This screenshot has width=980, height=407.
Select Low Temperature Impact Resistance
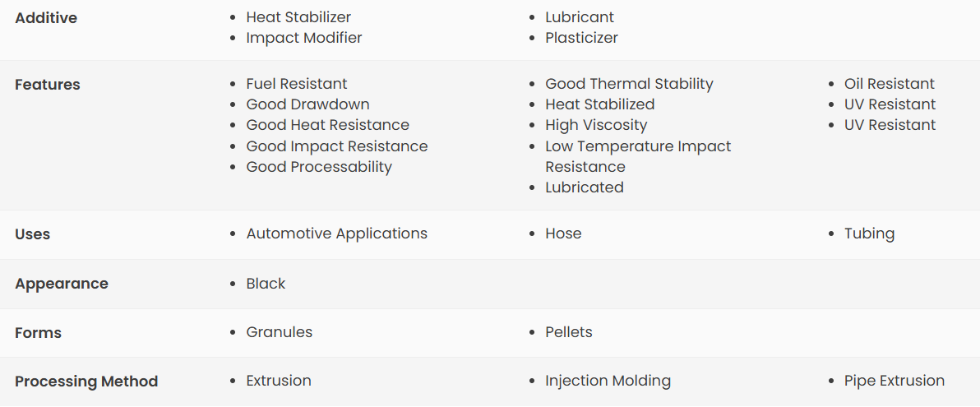point(637,156)
